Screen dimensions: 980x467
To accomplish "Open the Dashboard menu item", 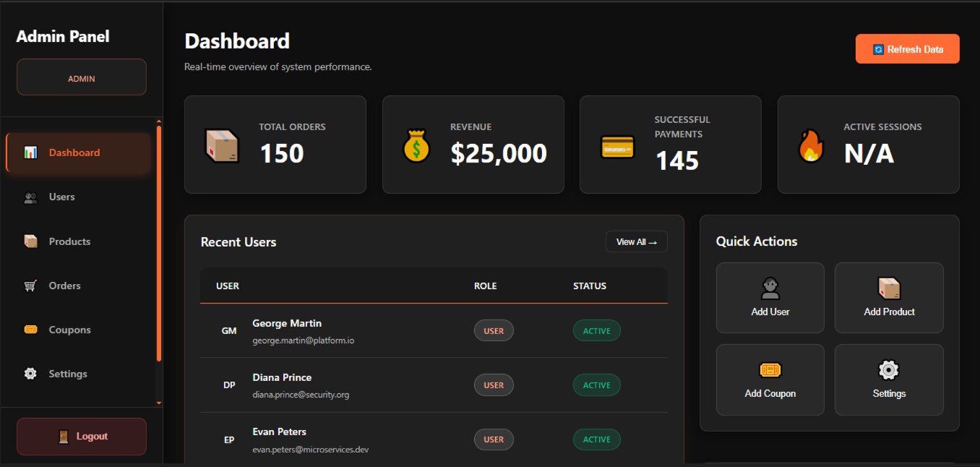I will (x=78, y=153).
